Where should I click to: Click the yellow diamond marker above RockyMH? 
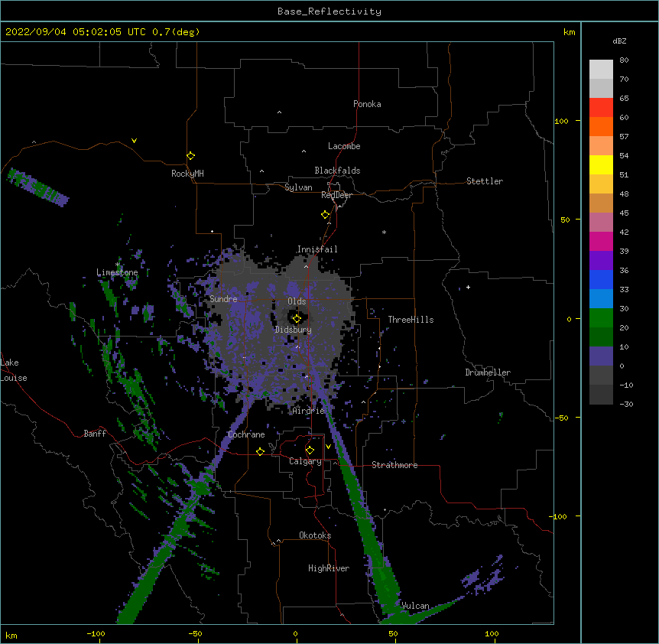(190, 155)
